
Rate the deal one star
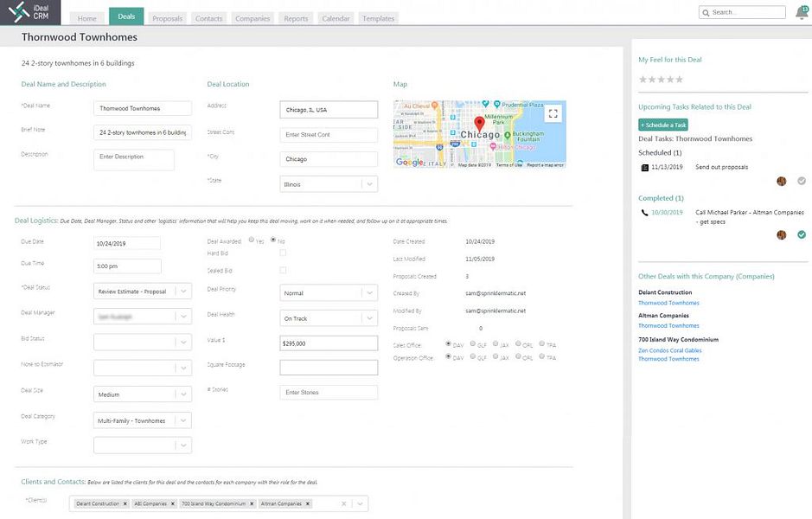pyautogui.click(x=643, y=80)
